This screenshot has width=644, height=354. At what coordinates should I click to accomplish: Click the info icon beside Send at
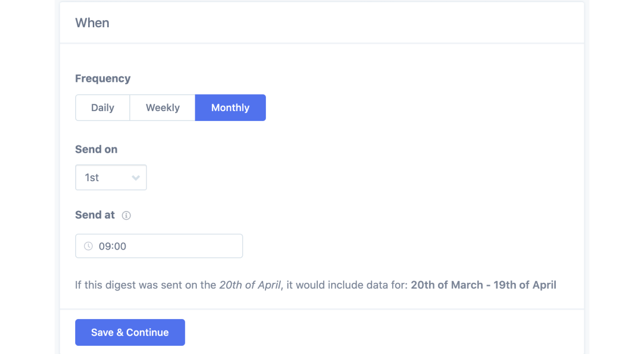pyautogui.click(x=126, y=216)
